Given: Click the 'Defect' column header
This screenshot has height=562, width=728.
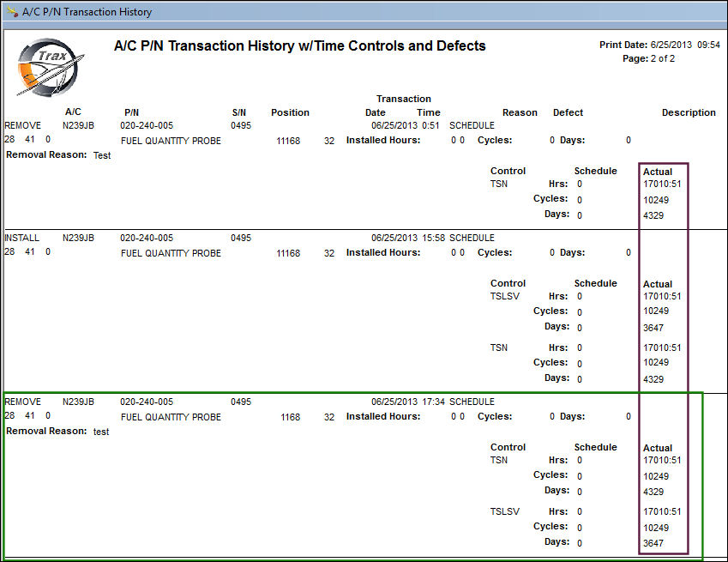Looking at the screenshot, I should (x=568, y=112).
